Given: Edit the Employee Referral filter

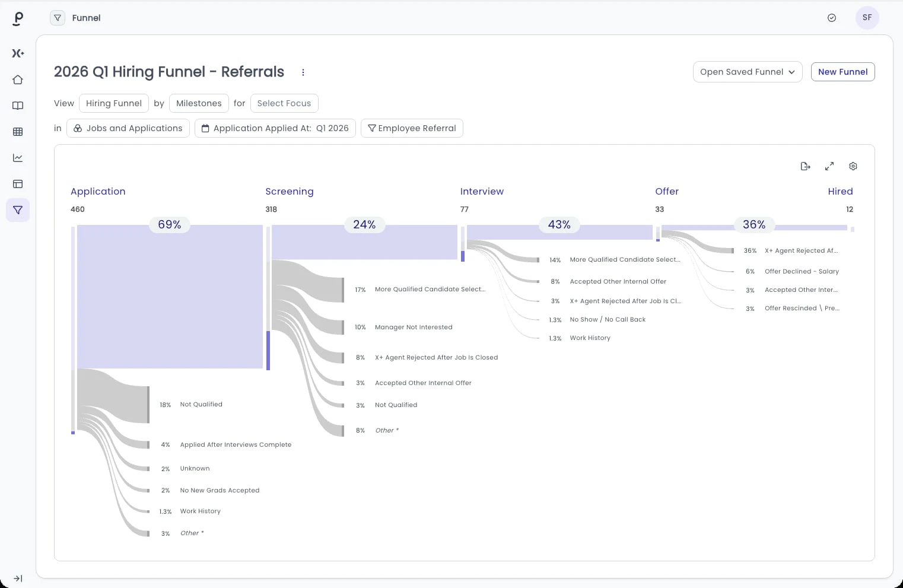Looking at the screenshot, I should (x=412, y=128).
